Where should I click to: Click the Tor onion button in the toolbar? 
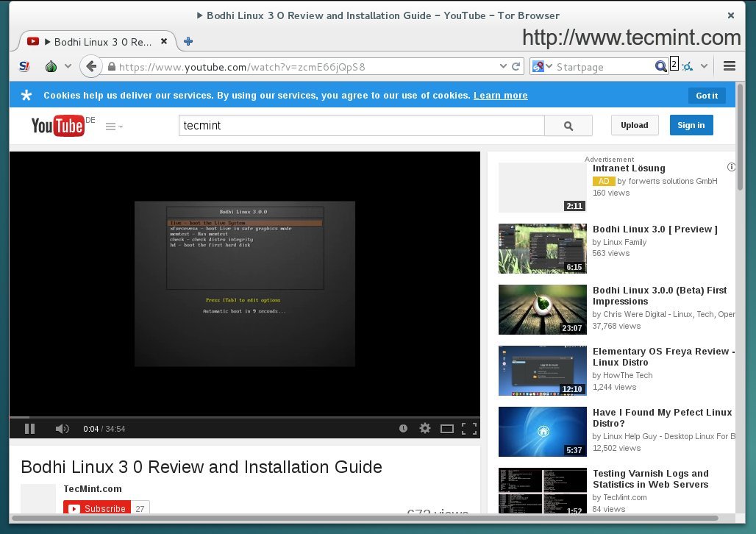pos(51,67)
